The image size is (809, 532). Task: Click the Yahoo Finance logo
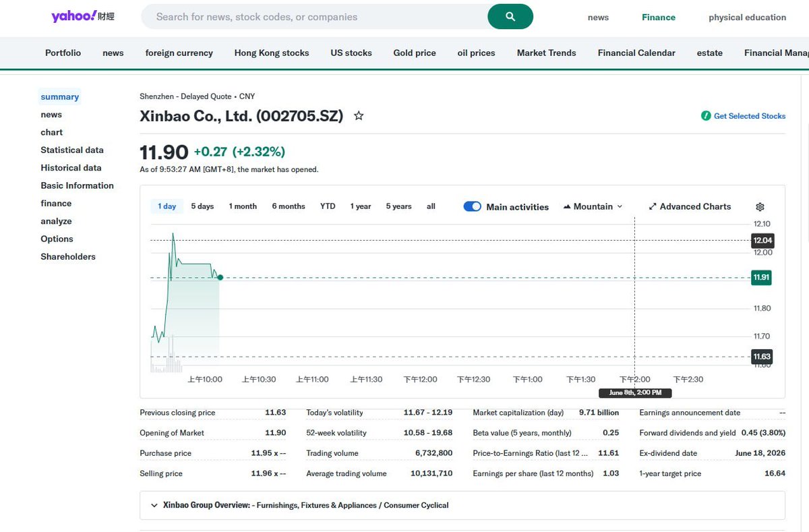click(x=83, y=16)
